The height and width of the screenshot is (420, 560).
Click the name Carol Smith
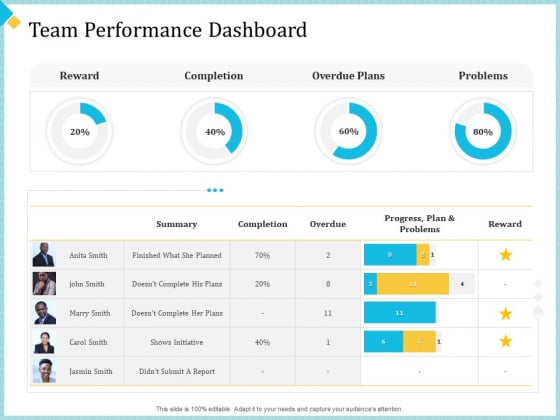[x=88, y=342]
